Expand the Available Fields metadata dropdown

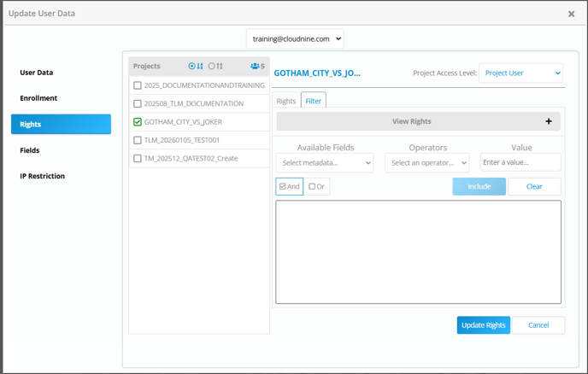click(325, 162)
